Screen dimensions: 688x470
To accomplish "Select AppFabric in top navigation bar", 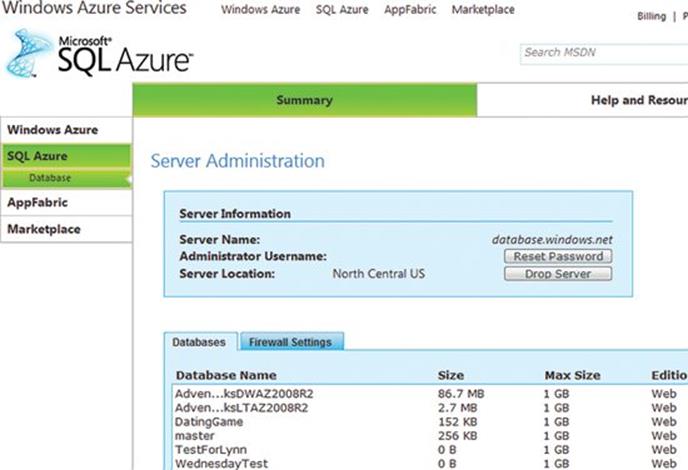I will (409, 10).
